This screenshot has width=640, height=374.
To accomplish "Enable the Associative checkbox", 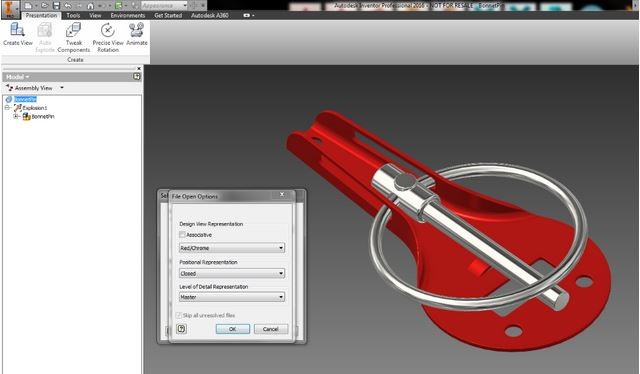I will tap(182, 235).
